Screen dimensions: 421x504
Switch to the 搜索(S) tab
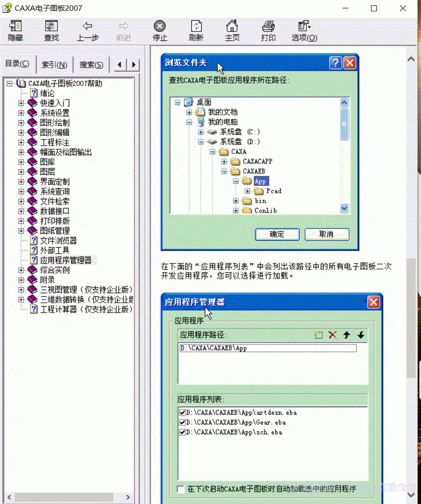(91, 65)
